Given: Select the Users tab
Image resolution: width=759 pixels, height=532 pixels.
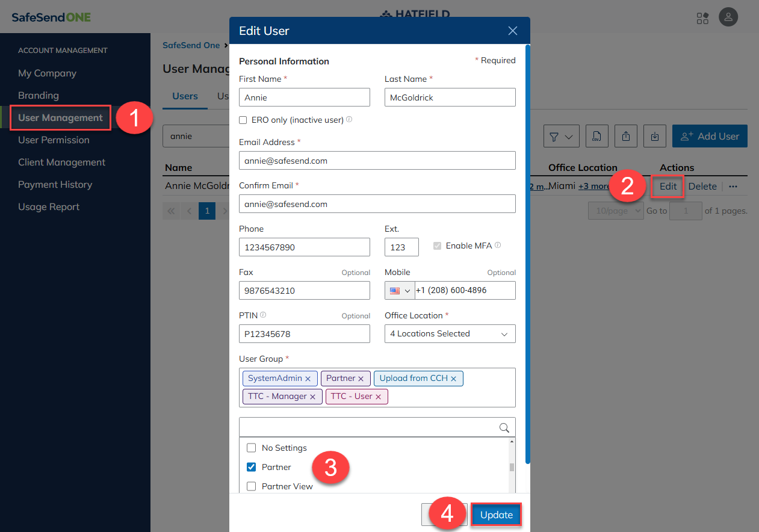Looking at the screenshot, I should [185, 96].
